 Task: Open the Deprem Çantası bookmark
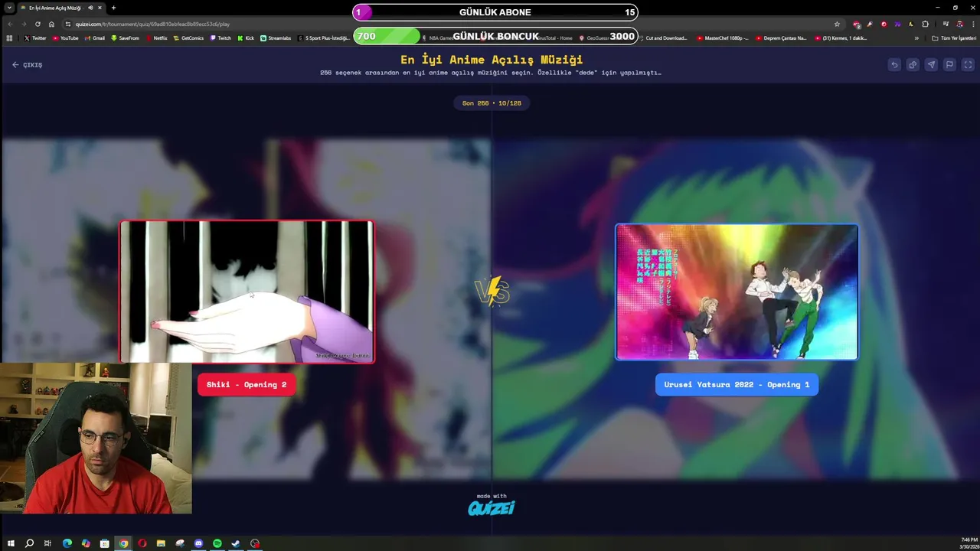(x=781, y=37)
